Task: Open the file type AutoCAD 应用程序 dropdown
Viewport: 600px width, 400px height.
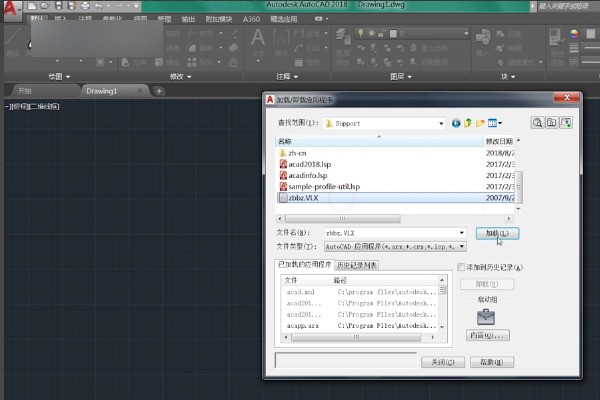Action: click(395, 247)
